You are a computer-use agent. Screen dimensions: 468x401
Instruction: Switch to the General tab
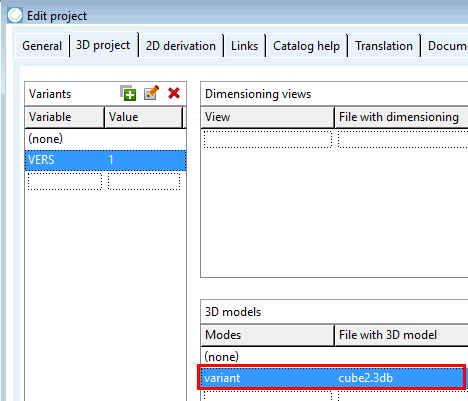[42, 46]
